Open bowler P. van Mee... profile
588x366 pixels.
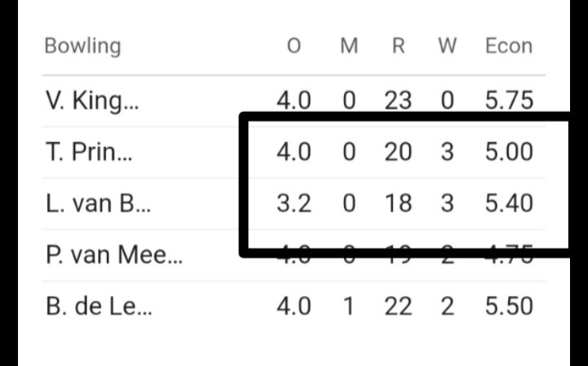pos(114,256)
